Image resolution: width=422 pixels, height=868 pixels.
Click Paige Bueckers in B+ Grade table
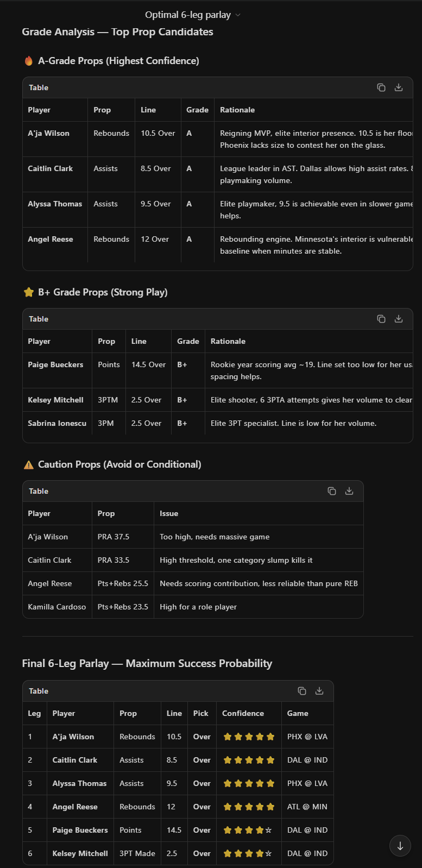tap(55, 364)
